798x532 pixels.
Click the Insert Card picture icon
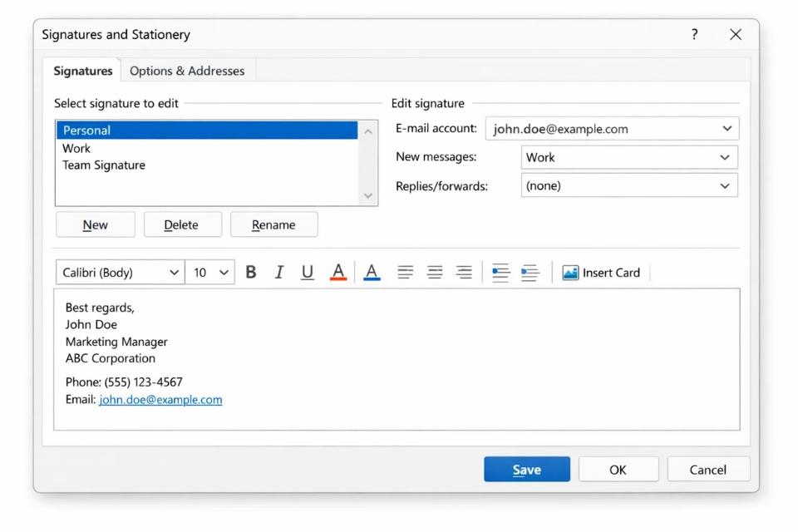click(570, 272)
